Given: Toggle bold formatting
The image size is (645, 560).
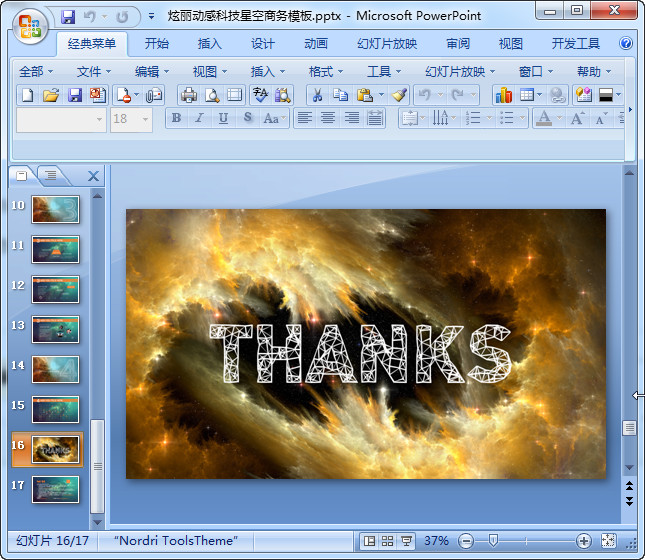Looking at the screenshot, I should click(x=176, y=119).
